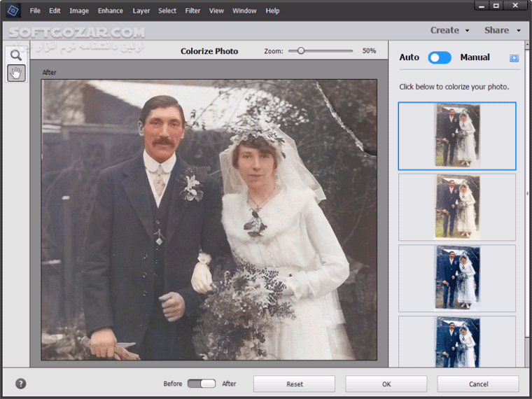
Task: Expand the Share dropdown
Action: click(x=502, y=30)
